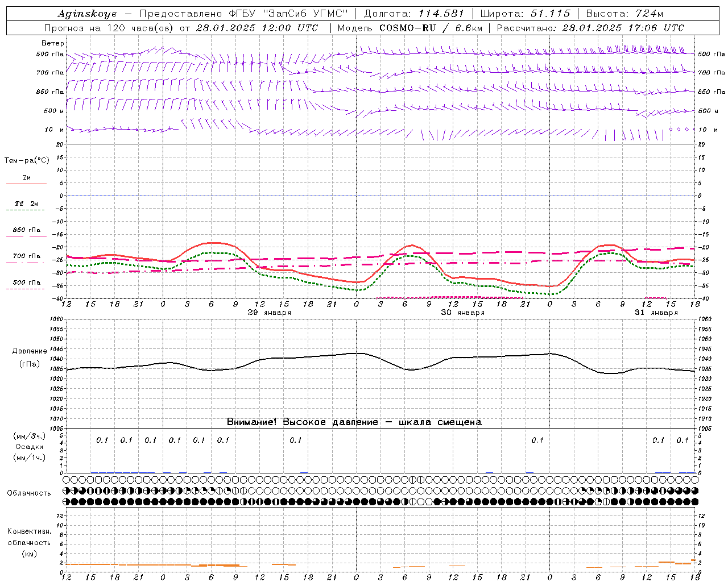Click the 700 гПа temperature legend entry
This screenshot has width=728, height=582.
click(27, 256)
